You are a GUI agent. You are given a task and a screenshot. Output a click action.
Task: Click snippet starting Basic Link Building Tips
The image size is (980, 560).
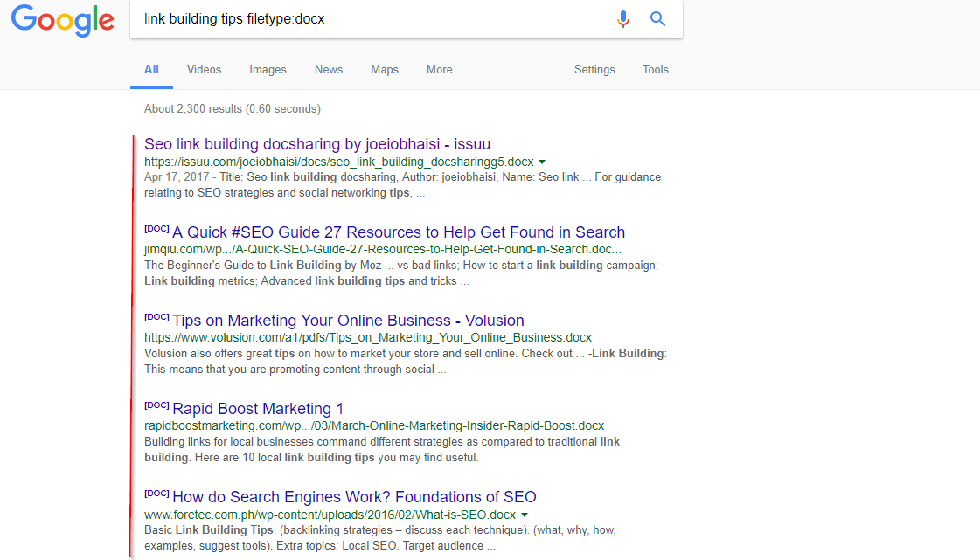tap(380, 537)
